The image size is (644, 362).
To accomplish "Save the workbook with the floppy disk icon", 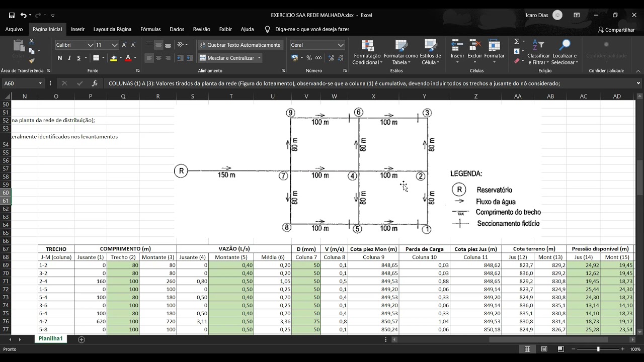I will (12, 15).
